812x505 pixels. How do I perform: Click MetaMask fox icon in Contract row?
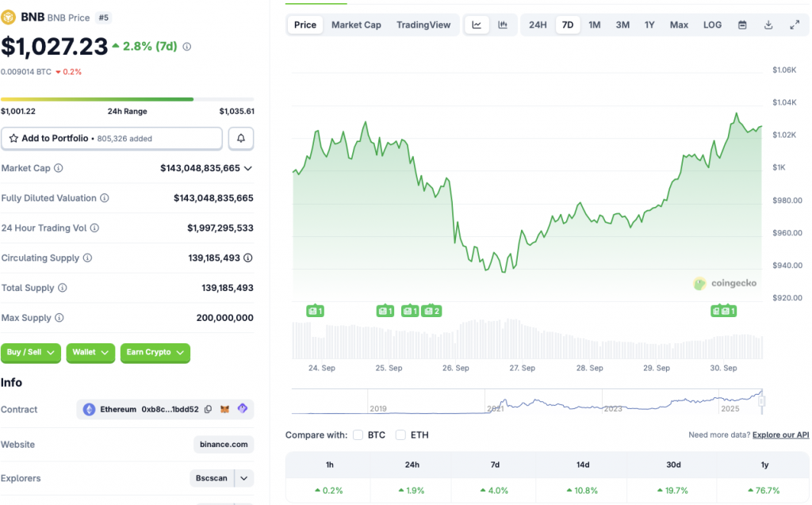224,409
